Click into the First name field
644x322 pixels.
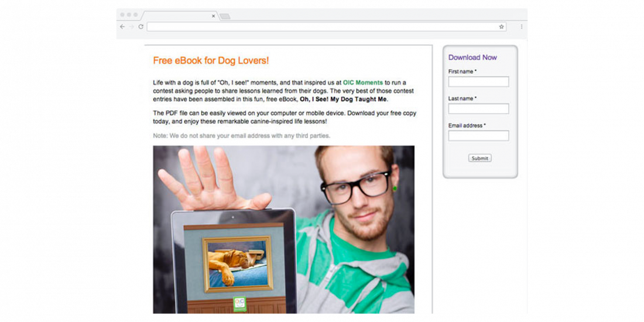click(478, 82)
